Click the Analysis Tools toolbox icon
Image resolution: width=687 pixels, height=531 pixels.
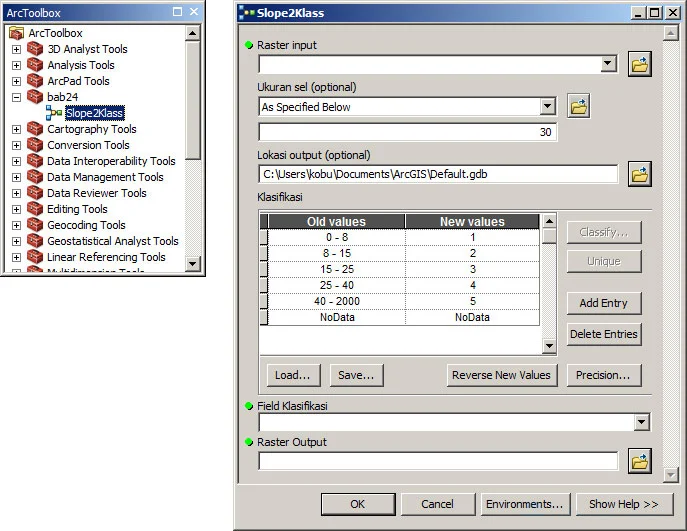click(x=35, y=65)
